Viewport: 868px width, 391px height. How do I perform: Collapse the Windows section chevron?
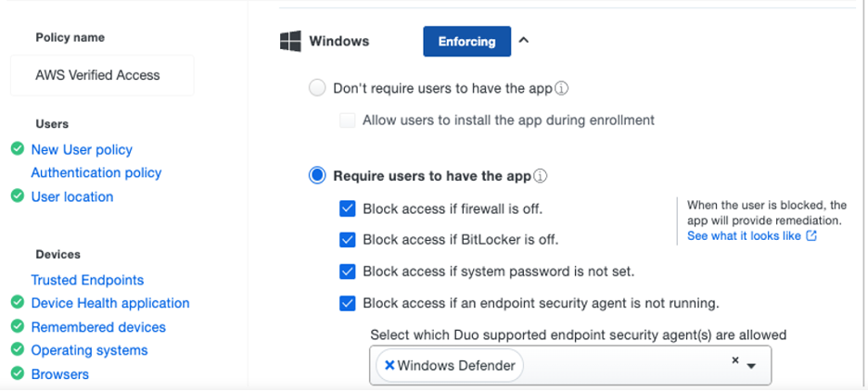tap(524, 40)
